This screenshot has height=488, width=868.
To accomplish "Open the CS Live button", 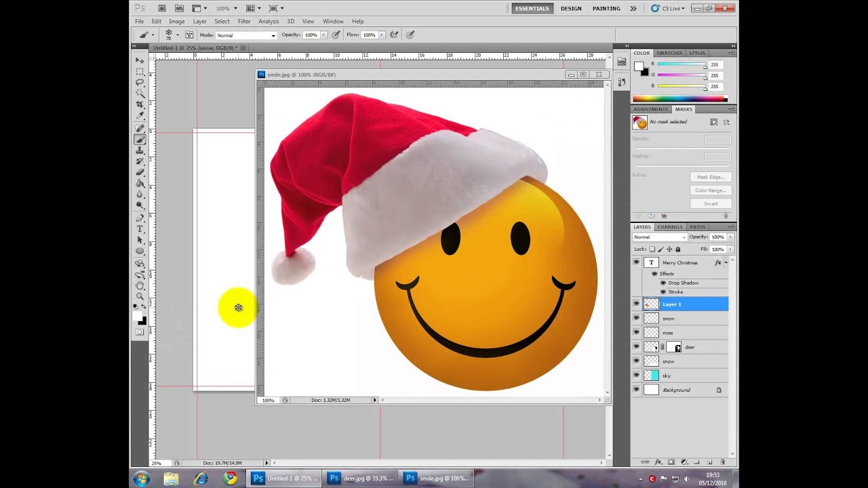I will (668, 8).
